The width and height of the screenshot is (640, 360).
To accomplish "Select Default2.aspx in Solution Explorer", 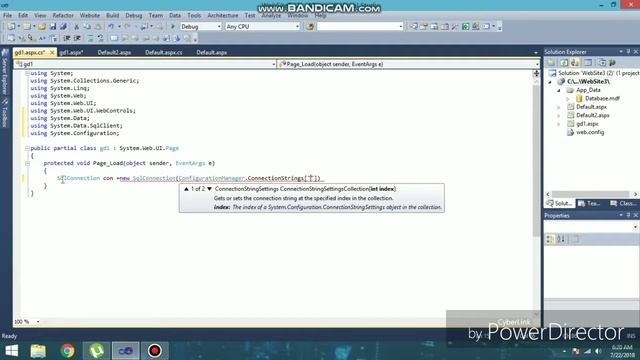I will [593, 116].
